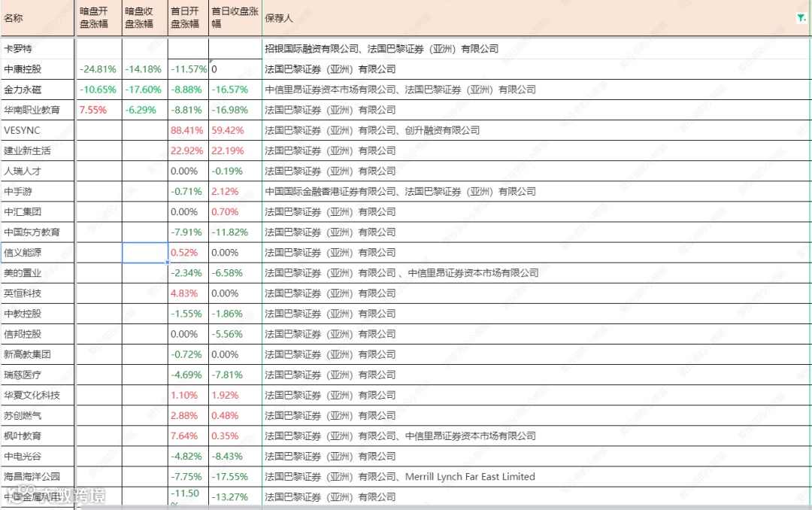Viewport: 812px width, 510px height.
Task: Select the -0.19% cell for 人瑞人才
Action: pyautogui.click(x=235, y=171)
